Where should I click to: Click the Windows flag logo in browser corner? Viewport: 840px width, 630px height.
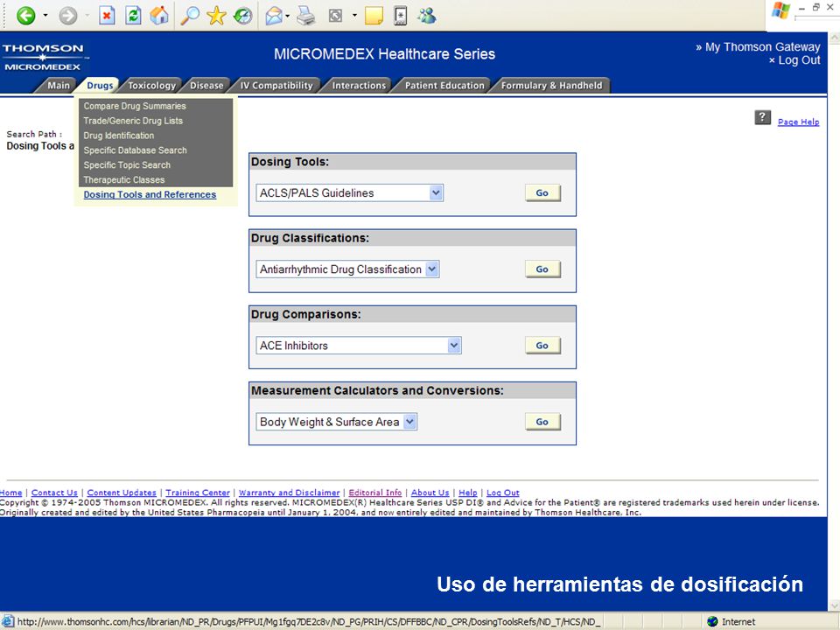pyautogui.click(x=780, y=10)
